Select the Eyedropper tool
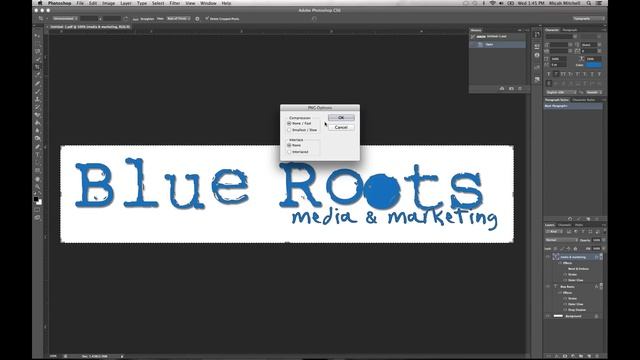The width and height of the screenshot is (640, 360). 38,75
